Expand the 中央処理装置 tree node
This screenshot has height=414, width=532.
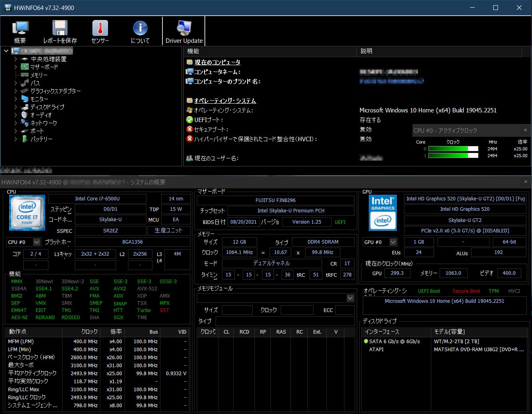[16, 59]
